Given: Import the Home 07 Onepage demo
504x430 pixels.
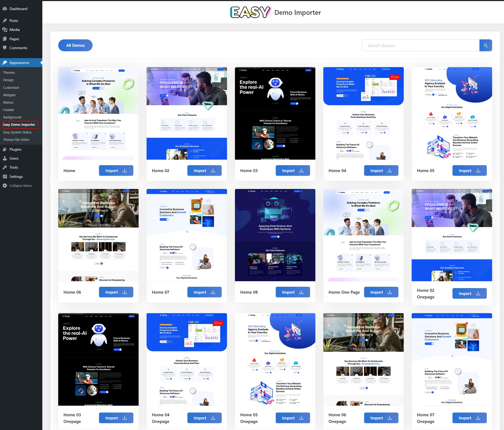Looking at the screenshot, I should click(x=469, y=418).
